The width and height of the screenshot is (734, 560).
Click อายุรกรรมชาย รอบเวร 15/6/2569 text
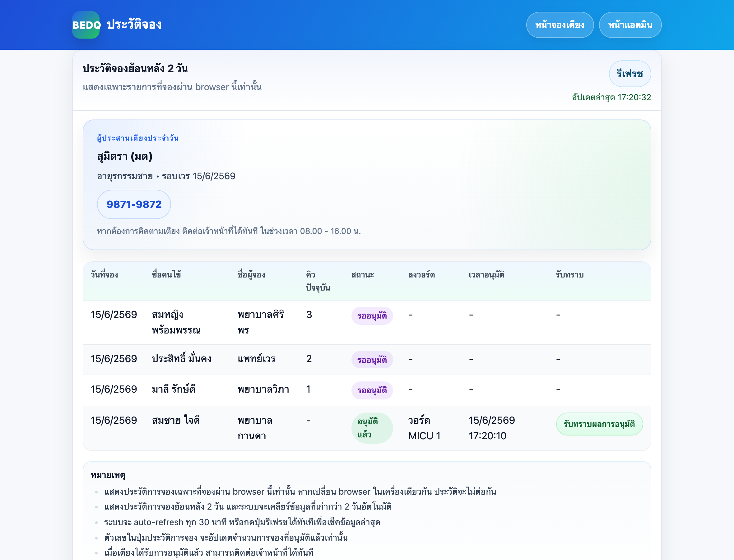tap(166, 176)
